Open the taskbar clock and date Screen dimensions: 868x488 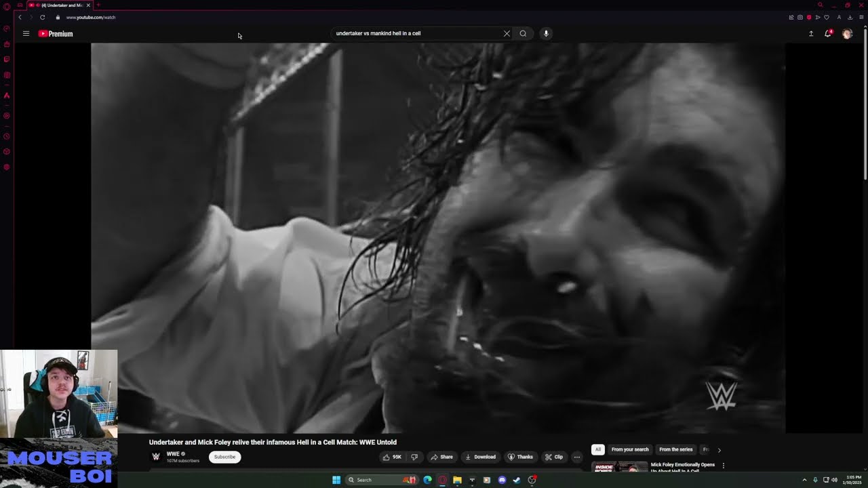click(x=852, y=480)
